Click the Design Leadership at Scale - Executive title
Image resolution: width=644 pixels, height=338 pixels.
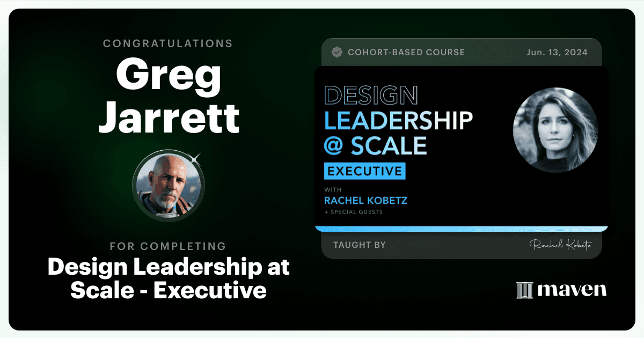pyautogui.click(x=169, y=278)
